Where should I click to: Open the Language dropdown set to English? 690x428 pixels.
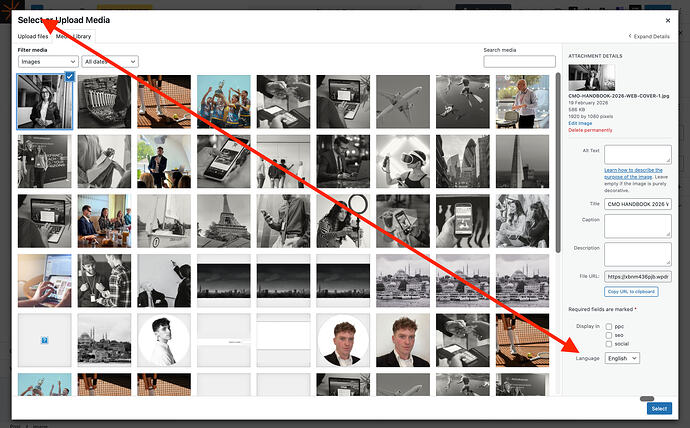(x=622, y=358)
